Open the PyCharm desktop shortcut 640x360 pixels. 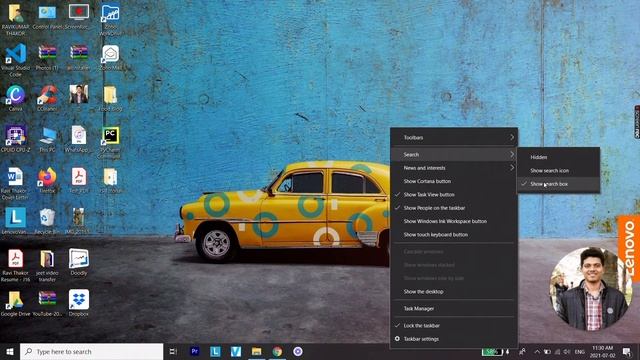click(110, 142)
